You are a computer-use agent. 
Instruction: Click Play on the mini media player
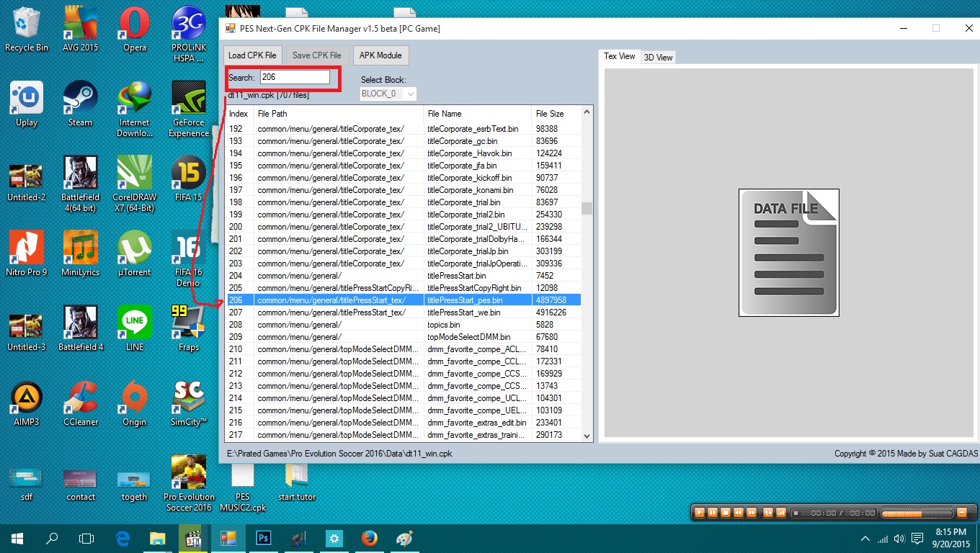[698, 513]
